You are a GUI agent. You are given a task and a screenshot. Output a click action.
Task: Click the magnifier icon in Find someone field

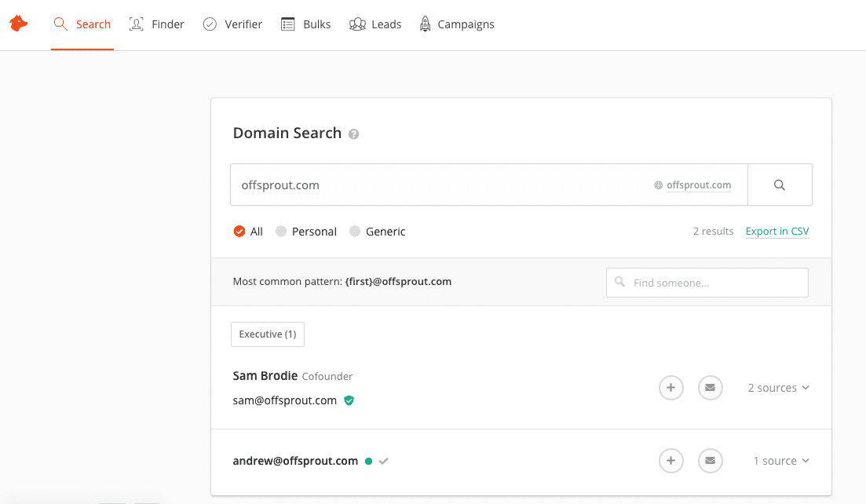[619, 282]
